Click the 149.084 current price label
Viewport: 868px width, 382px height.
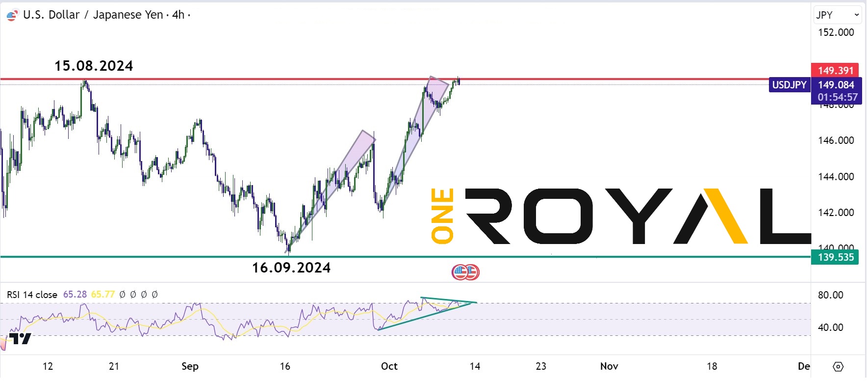point(836,85)
